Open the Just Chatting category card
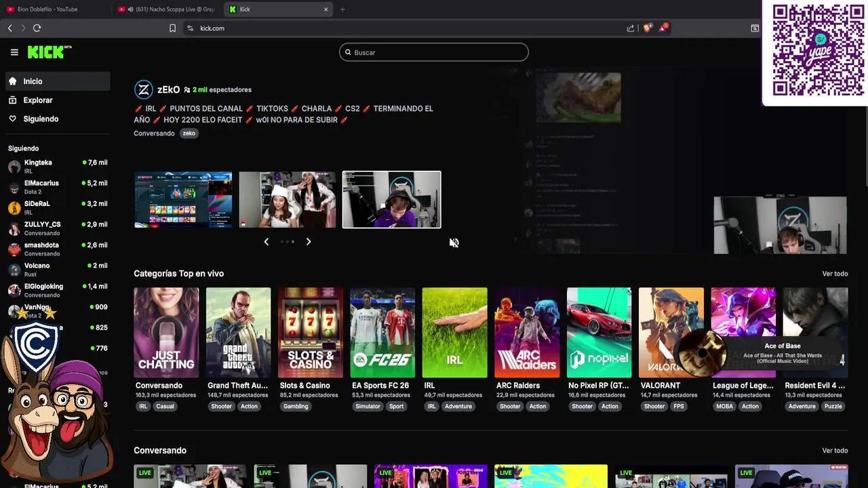Image resolution: width=868 pixels, height=488 pixels. click(166, 333)
